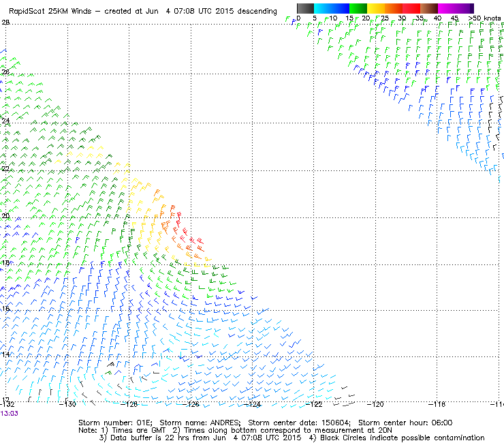Click the longitude label '-130'
The width and height of the screenshot is (504, 443).
tap(68, 404)
